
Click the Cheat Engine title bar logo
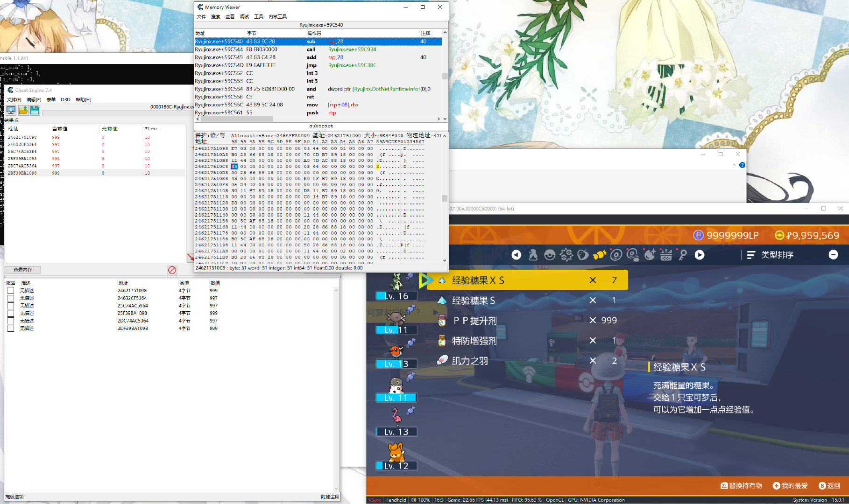(10, 90)
